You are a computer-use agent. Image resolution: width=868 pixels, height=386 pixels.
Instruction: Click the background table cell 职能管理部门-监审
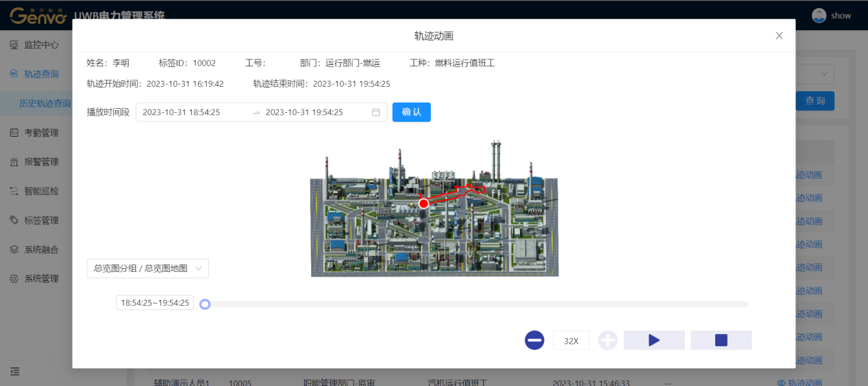pyautogui.click(x=339, y=383)
